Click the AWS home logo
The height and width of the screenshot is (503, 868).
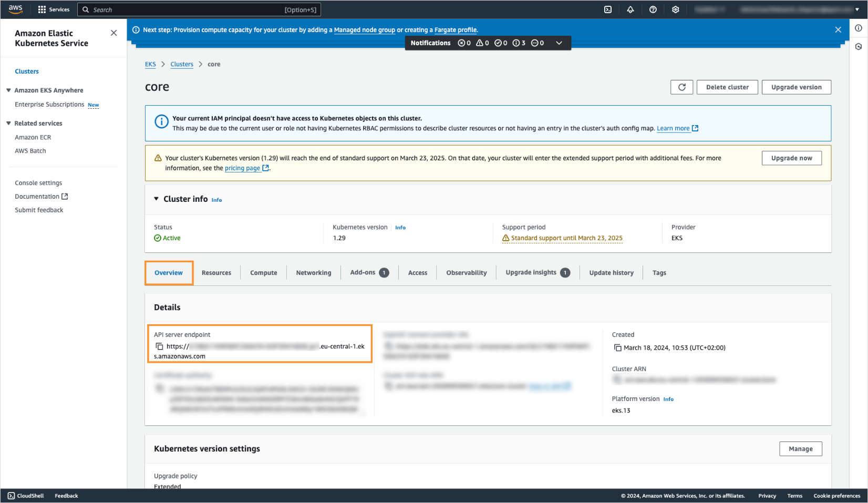point(15,9)
